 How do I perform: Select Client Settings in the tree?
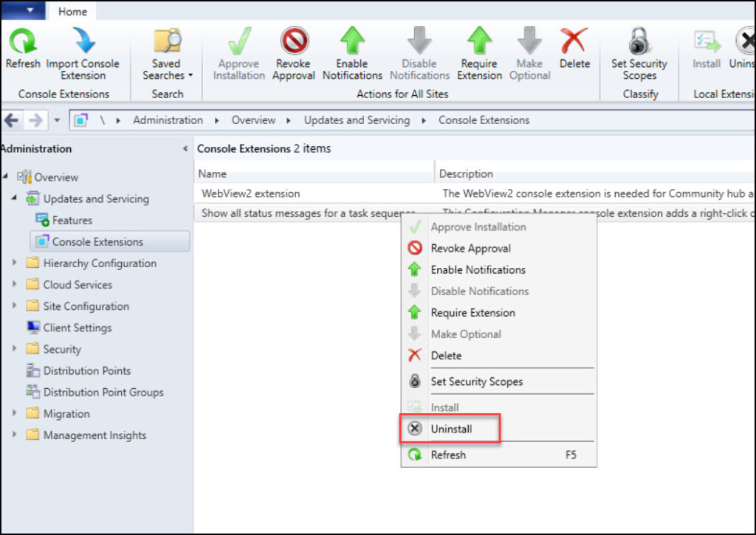pos(69,328)
